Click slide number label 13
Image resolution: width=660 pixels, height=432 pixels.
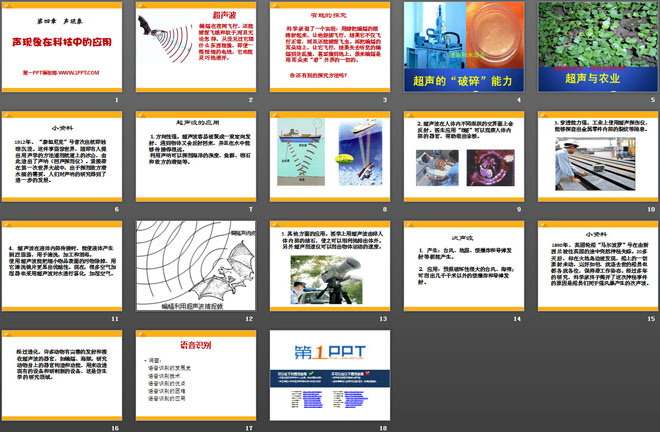click(383, 319)
